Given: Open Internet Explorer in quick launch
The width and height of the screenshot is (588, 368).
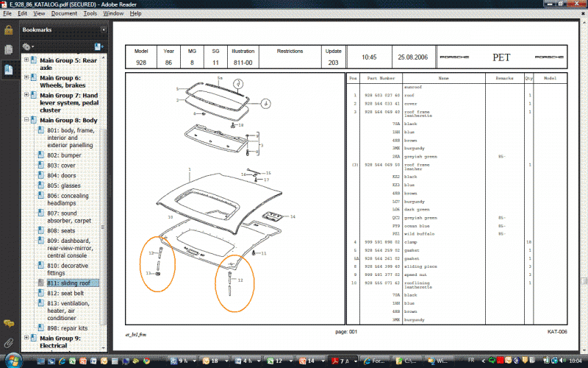Looking at the screenshot, I should click(62, 361).
